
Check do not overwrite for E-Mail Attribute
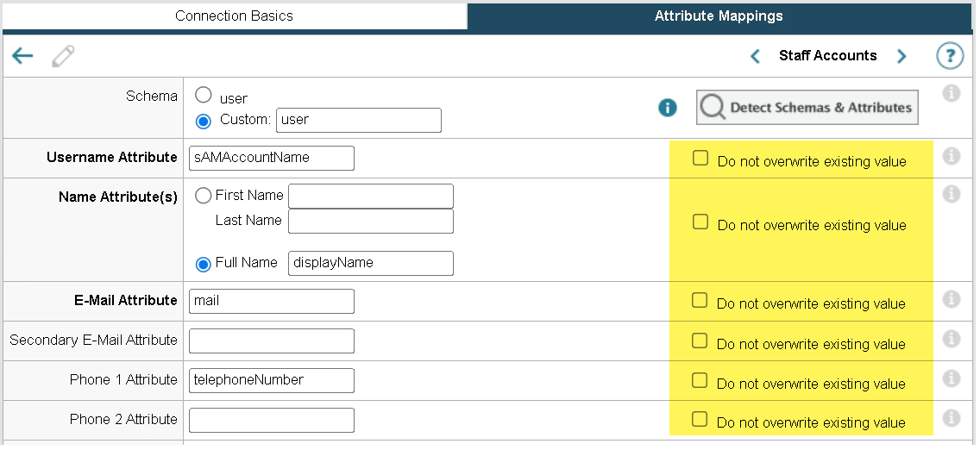click(x=700, y=301)
